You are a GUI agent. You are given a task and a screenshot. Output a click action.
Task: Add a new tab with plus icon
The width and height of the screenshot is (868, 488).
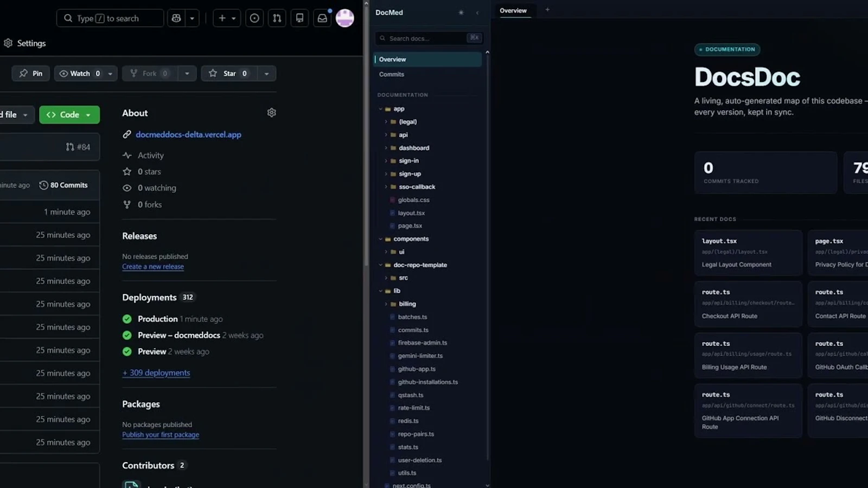tap(547, 10)
